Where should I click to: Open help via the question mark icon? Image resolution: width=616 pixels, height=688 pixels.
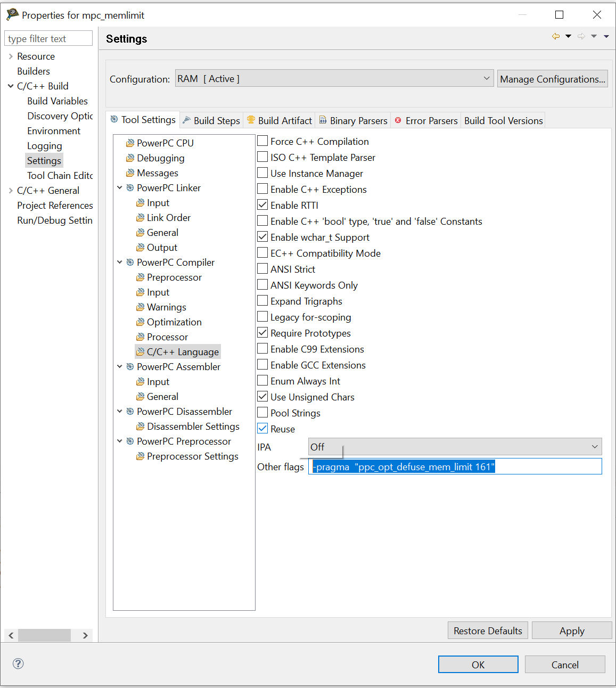coord(18,664)
